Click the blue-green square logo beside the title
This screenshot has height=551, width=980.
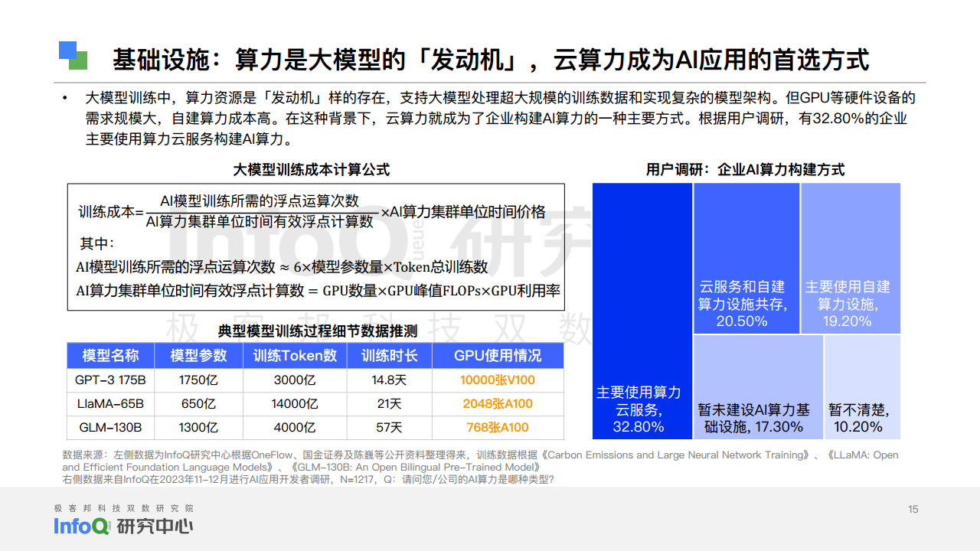coord(73,55)
